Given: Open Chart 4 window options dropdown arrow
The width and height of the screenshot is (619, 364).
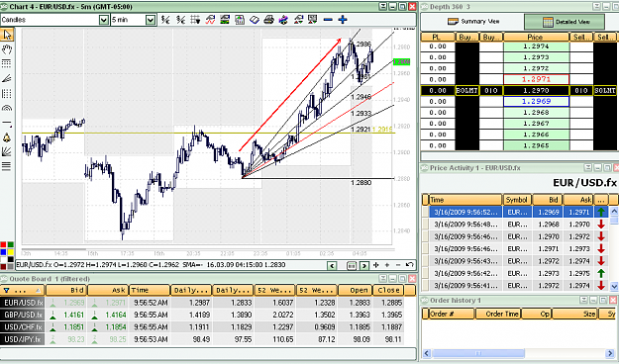Looking at the screenshot, I should (x=383, y=6).
